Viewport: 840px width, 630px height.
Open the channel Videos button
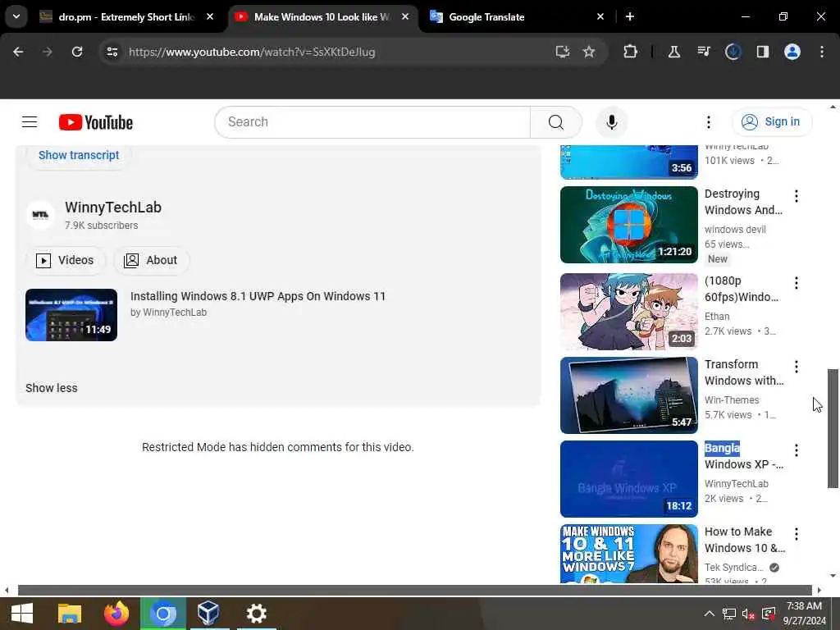tap(66, 260)
